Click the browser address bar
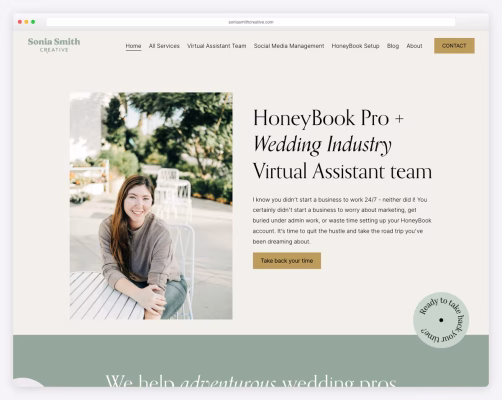 (x=251, y=22)
